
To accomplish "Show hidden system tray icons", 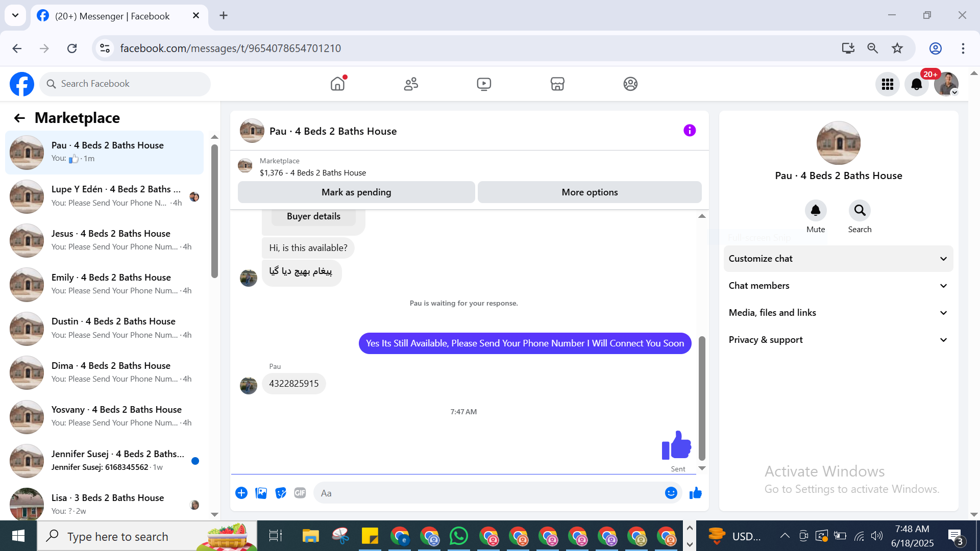I will 785,536.
